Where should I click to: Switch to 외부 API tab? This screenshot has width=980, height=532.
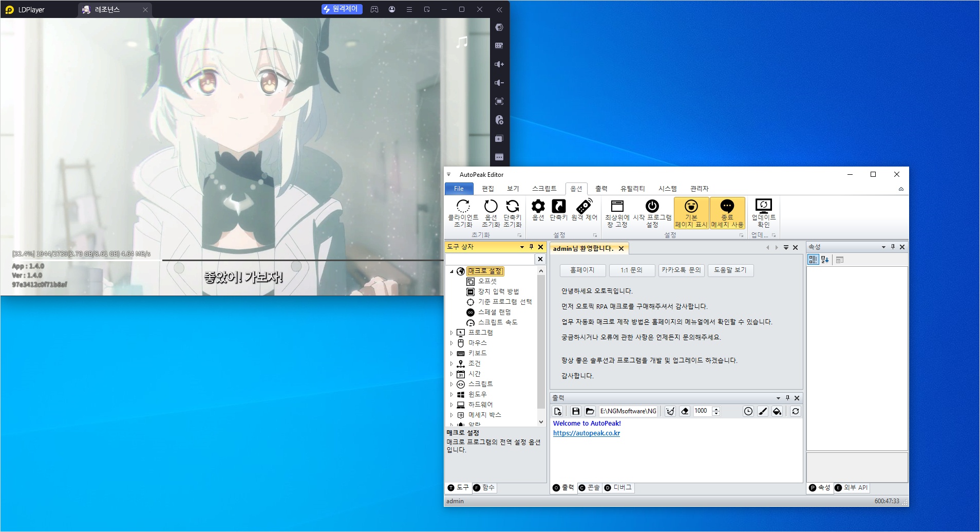[x=852, y=488]
